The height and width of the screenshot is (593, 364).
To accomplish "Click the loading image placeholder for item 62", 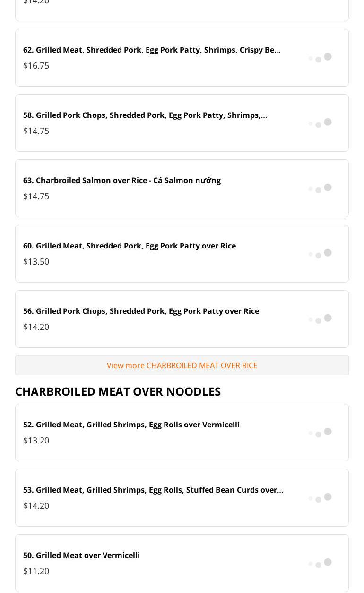I will click(x=320, y=58).
